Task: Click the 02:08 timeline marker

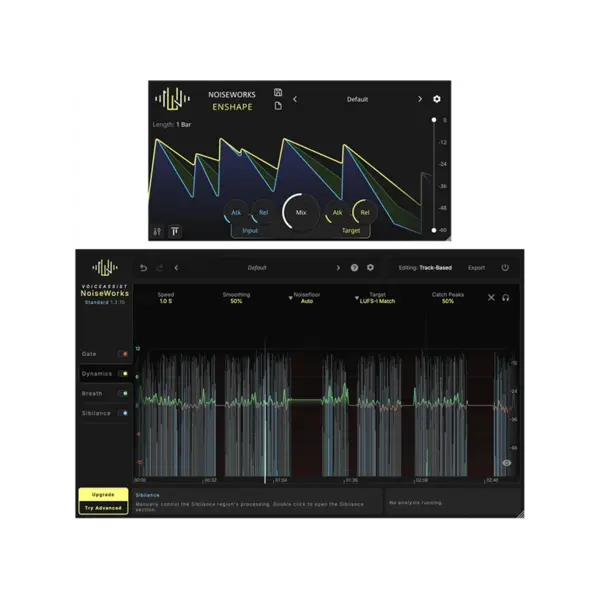Action: pyautogui.click(x=421, y=480)
